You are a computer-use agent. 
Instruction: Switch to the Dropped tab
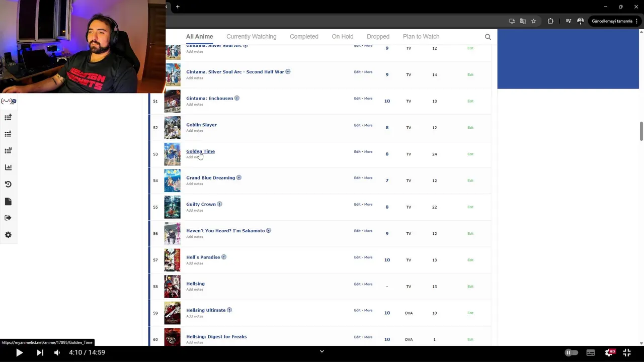(x=378, y=37)
